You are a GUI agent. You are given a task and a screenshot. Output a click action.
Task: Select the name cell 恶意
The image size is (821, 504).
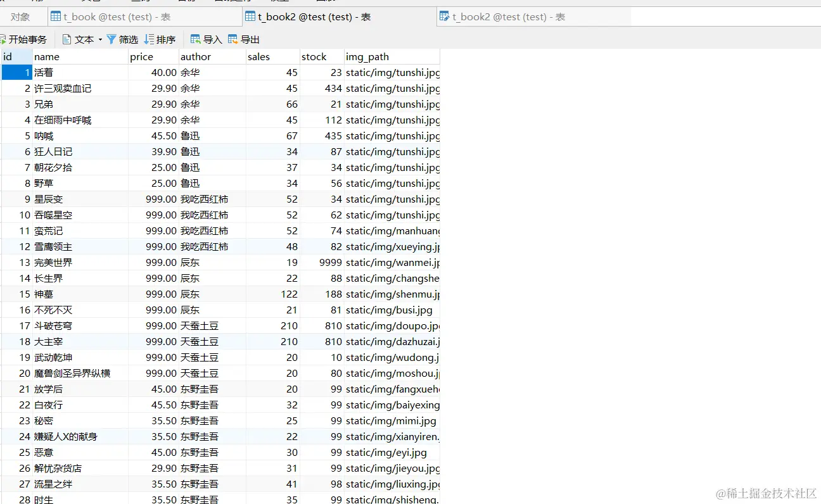pyautogui.click(x=80, y=452)
